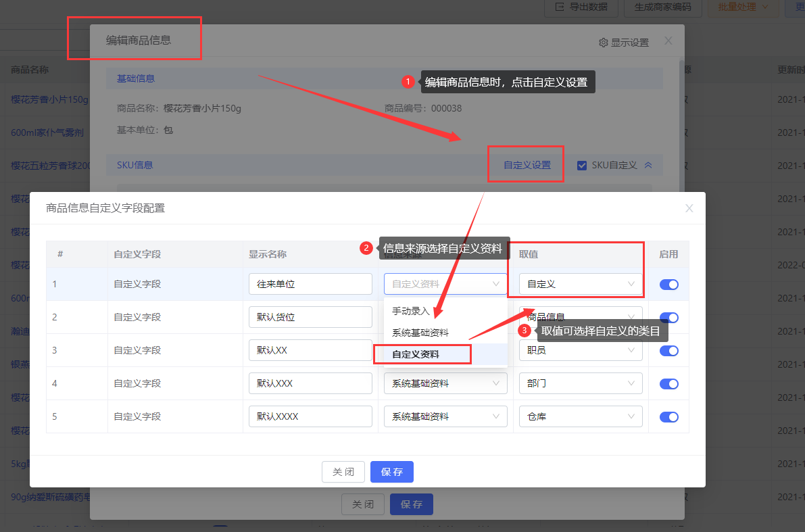Open product 600ml家仆气雾剂 in background list
Image resolution: width=805 pixels, height=532 pixels.
click(x=47, y=132)
